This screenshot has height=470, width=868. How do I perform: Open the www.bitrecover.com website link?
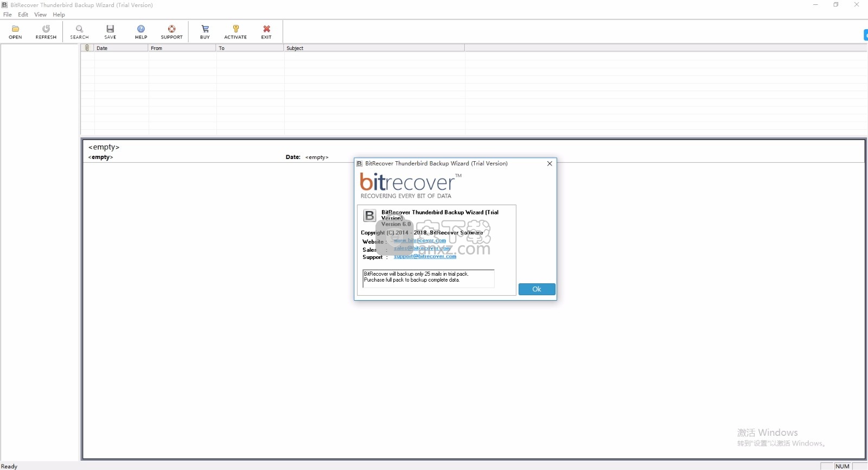420,240
